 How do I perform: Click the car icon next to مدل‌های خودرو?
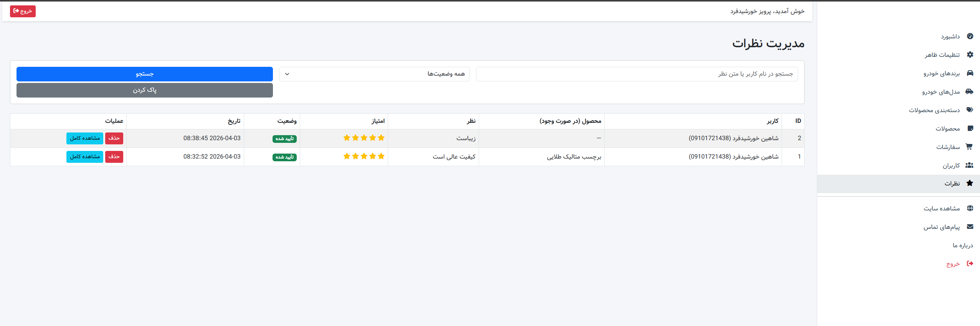tap(969, 91)
